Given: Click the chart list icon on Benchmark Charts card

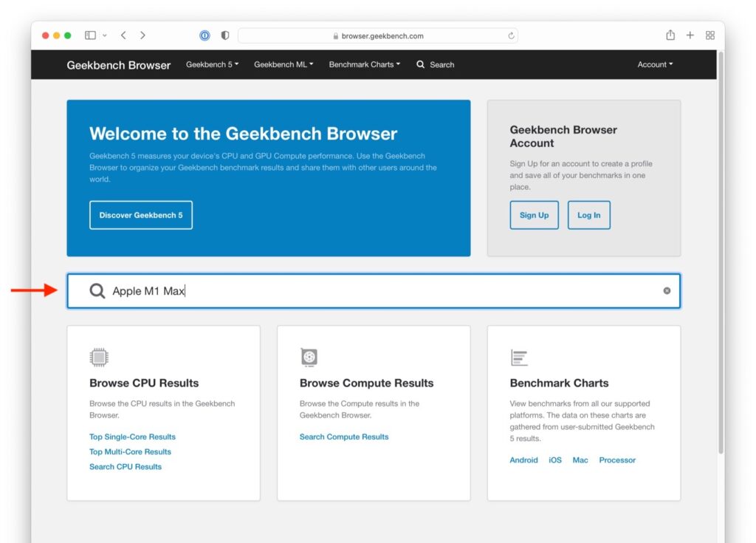Looking at the screenshot, I should pos(519,357).
